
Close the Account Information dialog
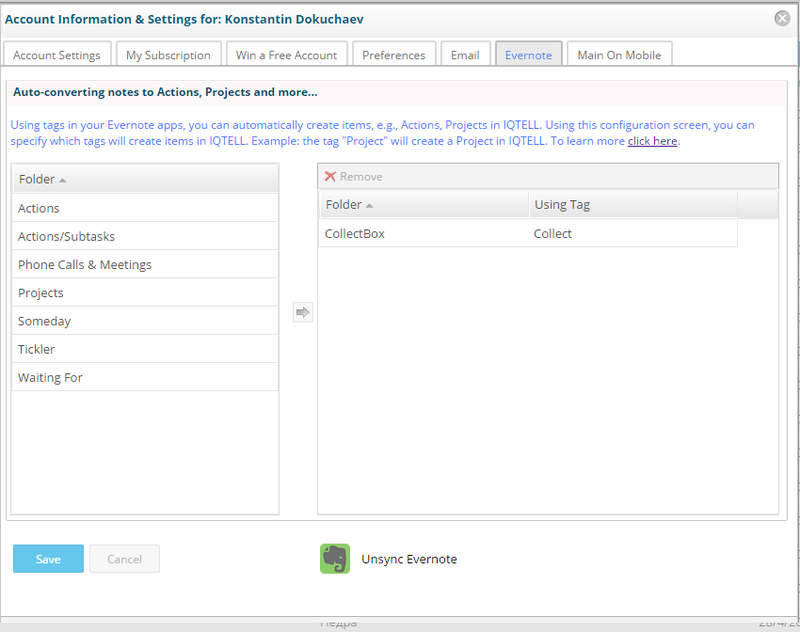point(782,18)
